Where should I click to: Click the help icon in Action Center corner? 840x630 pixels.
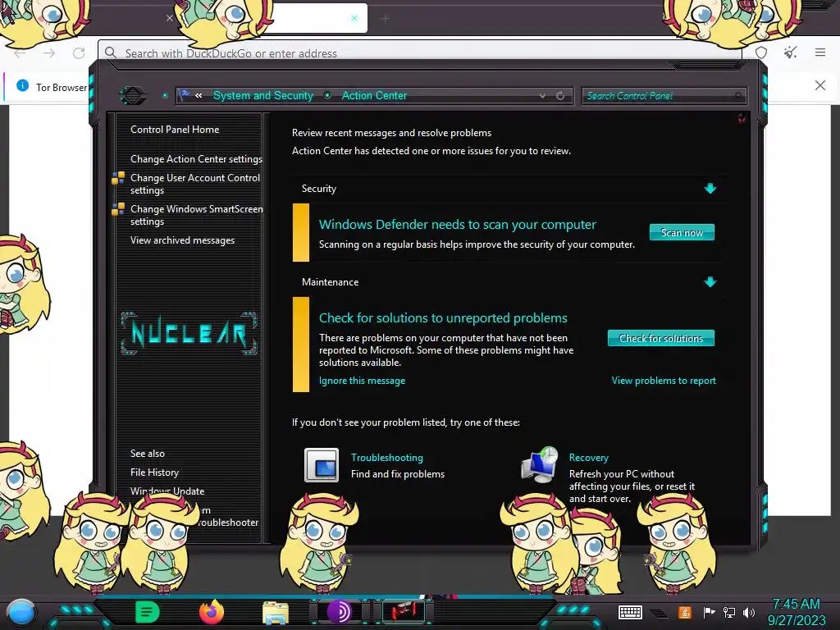[x=742, y=118]
